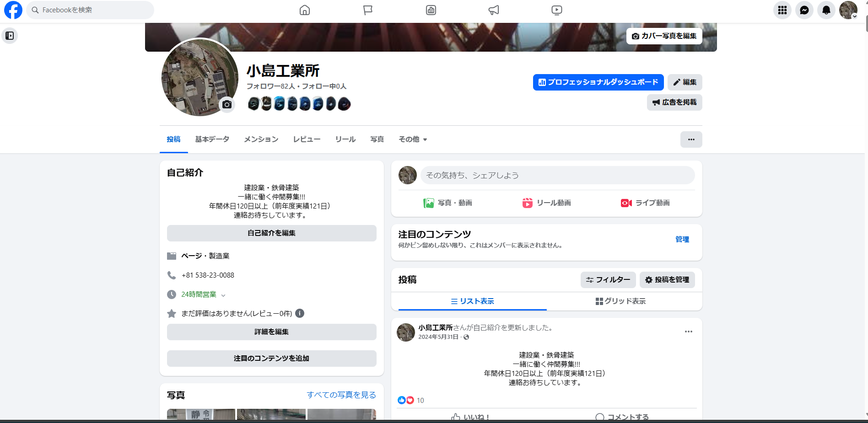Viewport: 868px width, 423px height.
Task: Open すべての写真を見る link
Action: click(341, 395)
